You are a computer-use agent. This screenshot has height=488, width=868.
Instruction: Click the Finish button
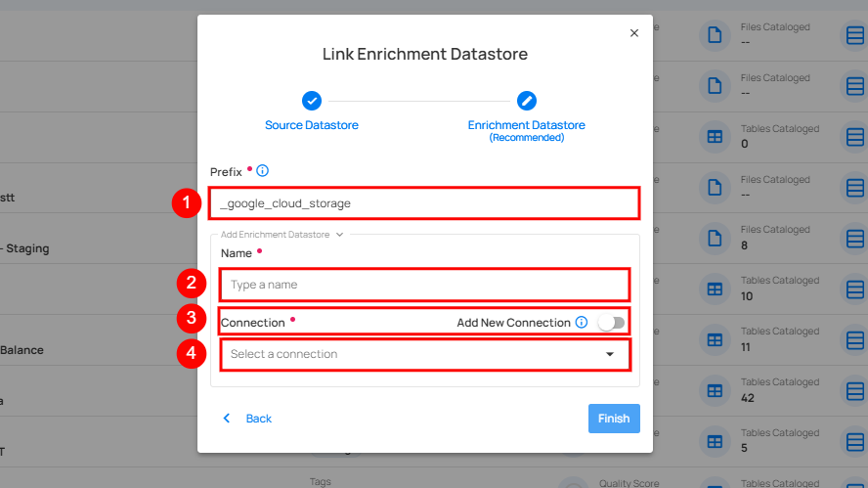click(614, 419)
